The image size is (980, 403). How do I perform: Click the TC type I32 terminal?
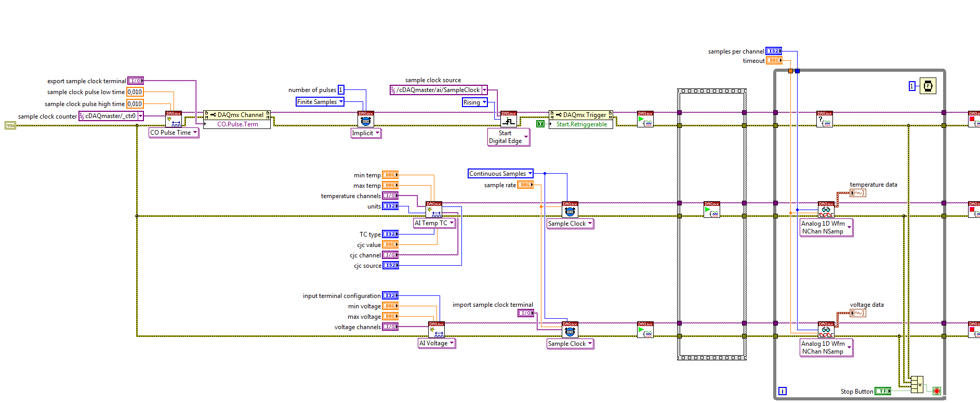(390, 234)
